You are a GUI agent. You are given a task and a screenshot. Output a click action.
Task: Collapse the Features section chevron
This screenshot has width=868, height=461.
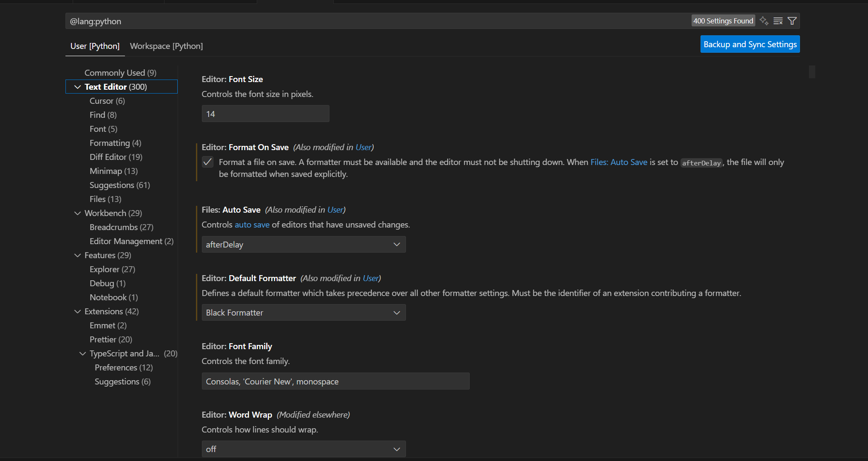pos(77,255)
